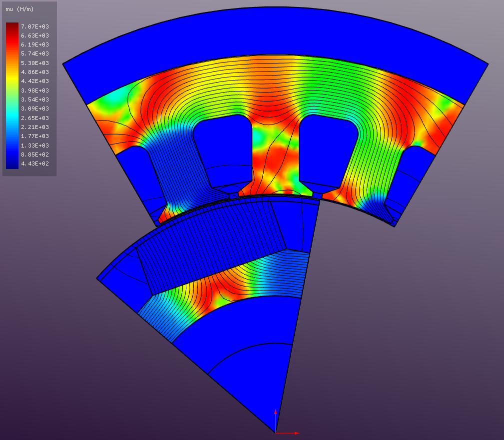Viewport: 504px width, 440px height.
Task: Pick the blue slot right of the center tooth
Action: click(327, 147)
